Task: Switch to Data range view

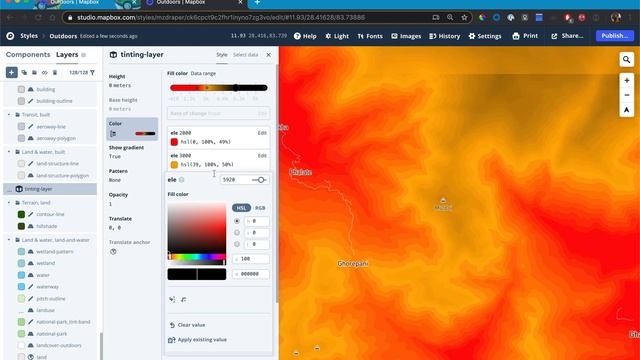Action: [x=203, y=73]
